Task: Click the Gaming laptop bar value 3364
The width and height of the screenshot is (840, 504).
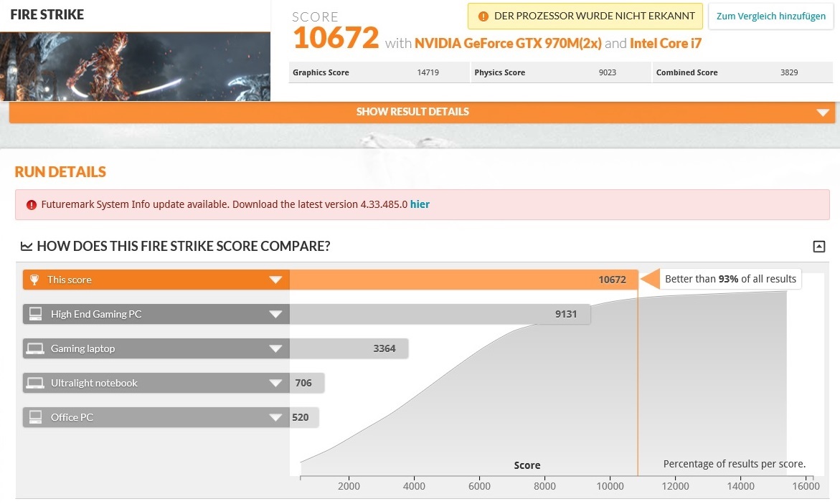Action: click(x=384, y=348)
